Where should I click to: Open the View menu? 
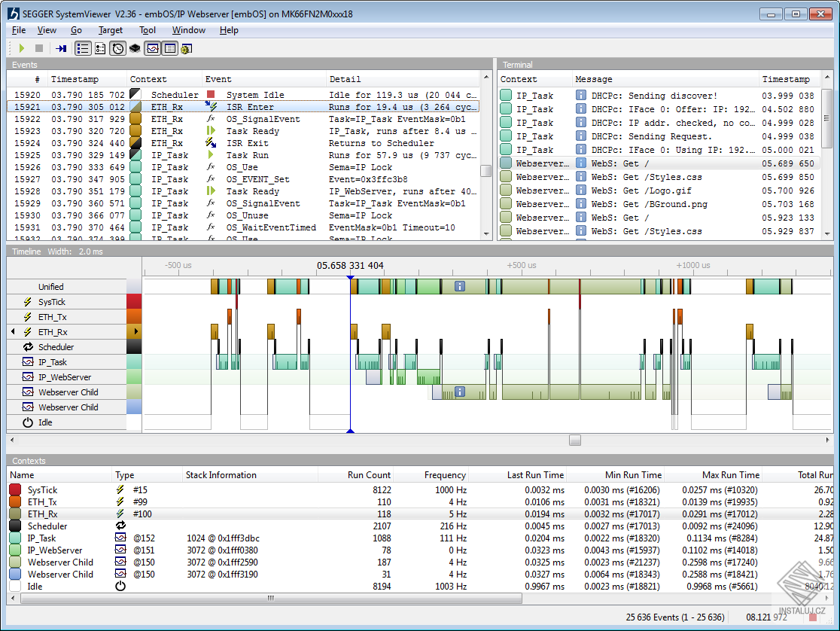(x=47, y=30)
